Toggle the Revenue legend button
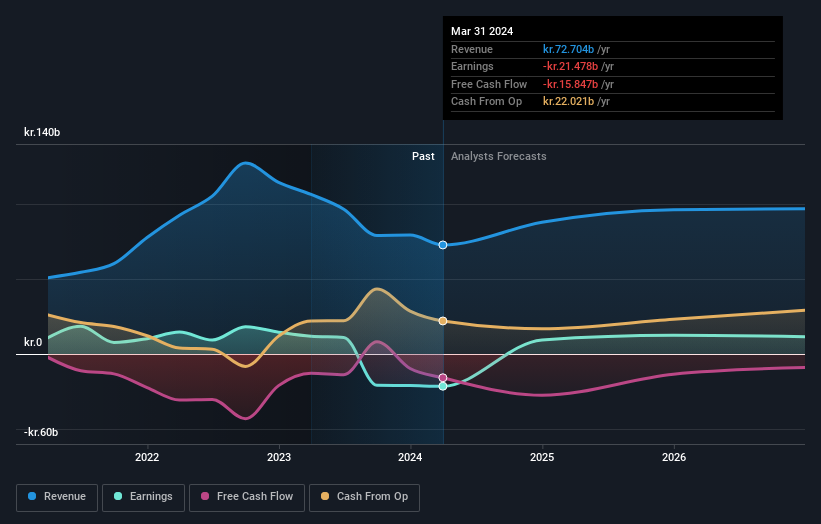 [x=57, y=497]
